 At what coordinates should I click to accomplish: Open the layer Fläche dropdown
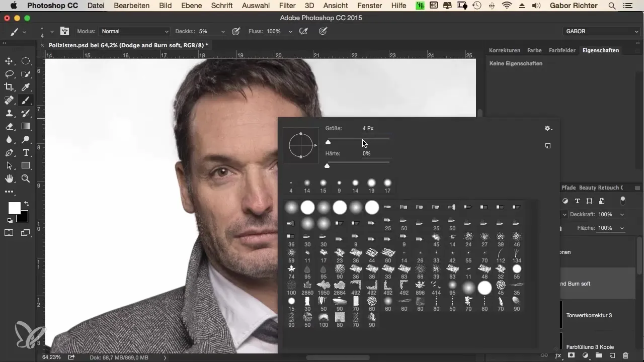point(622,228)
